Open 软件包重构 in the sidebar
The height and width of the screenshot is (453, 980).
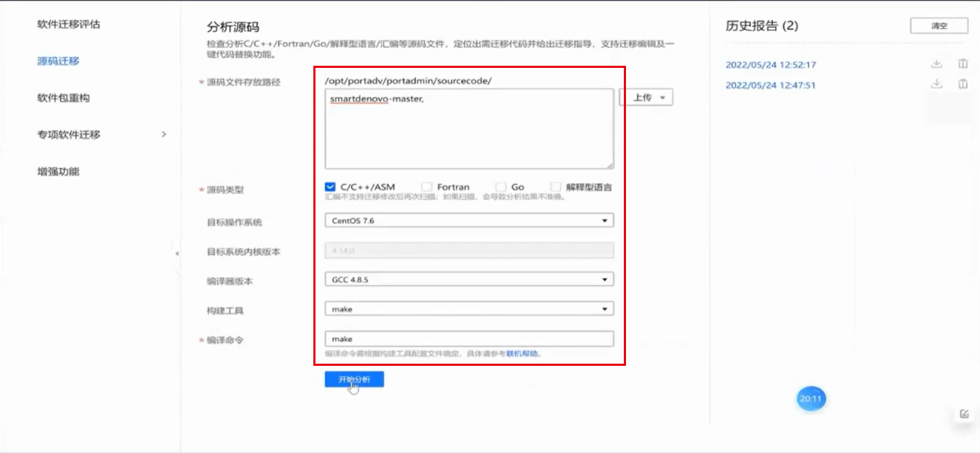click(x=64, y=98)
